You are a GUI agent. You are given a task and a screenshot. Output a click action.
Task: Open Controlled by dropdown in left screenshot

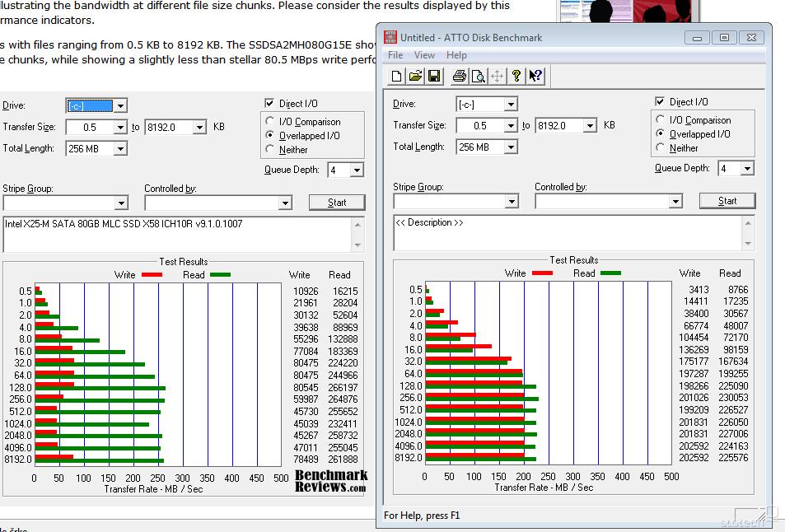tap(285, 203)
